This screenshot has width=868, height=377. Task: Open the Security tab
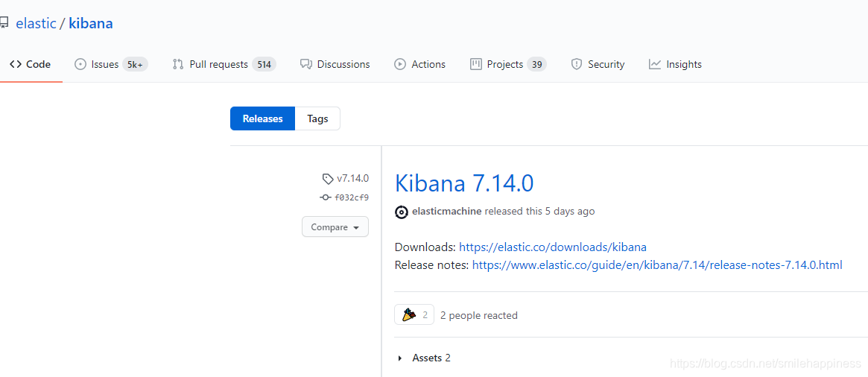pos(598,64)
